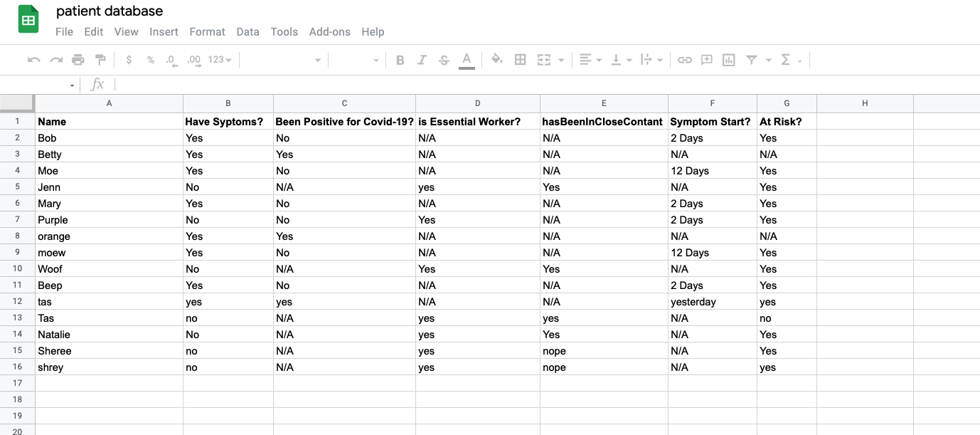The height and width of the screenshot is (435, 980).
Task: Open the Google Sheets home icon
Action: (28, 20)
